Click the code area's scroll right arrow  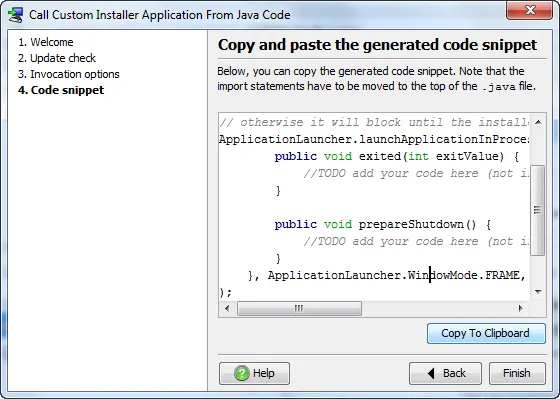pyautogui.click(x=521, y=308)
